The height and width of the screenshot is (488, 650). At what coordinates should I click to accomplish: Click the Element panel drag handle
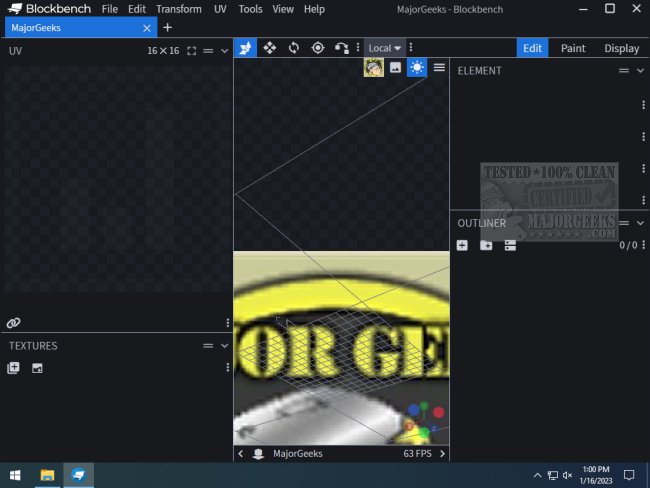(624, 71)
